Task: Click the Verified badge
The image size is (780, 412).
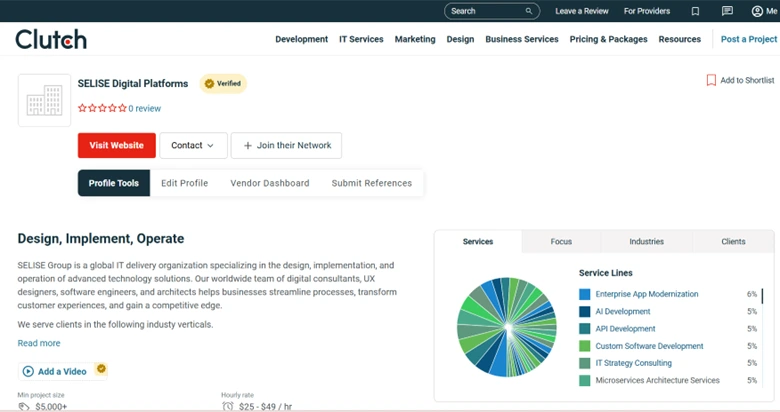Action: click(x=223, y=83)
